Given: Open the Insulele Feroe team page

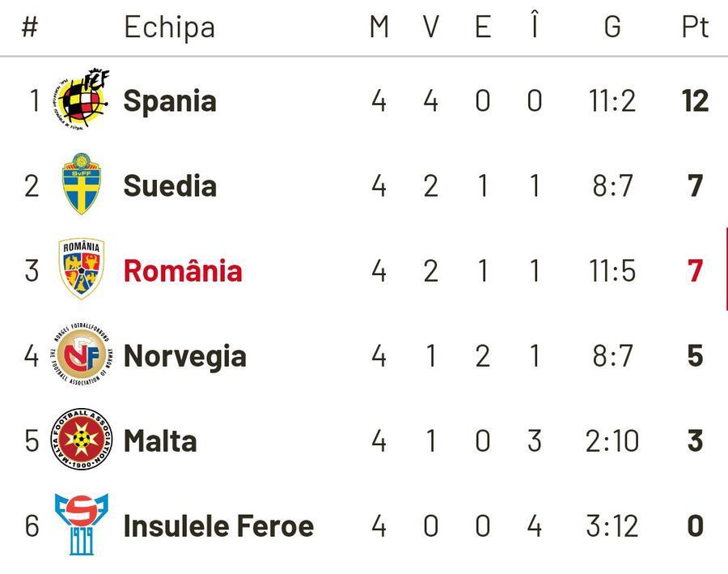Looking at the screenshot, I should 218,526.
